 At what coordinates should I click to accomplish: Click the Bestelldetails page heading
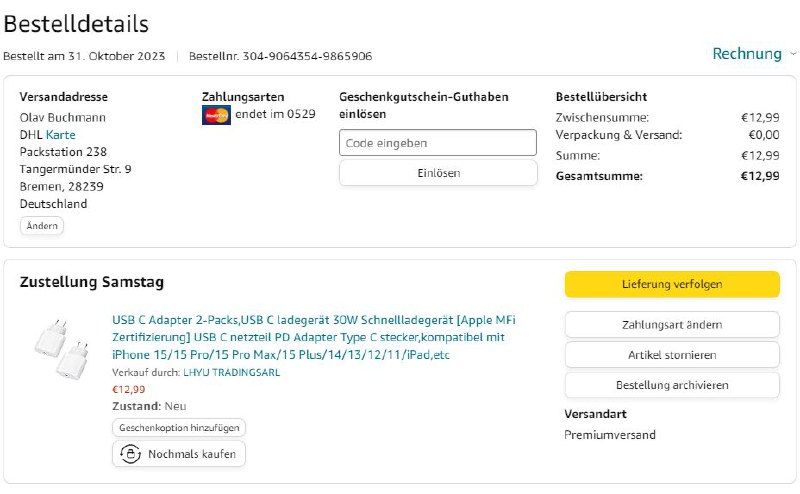tap(76, 23)
